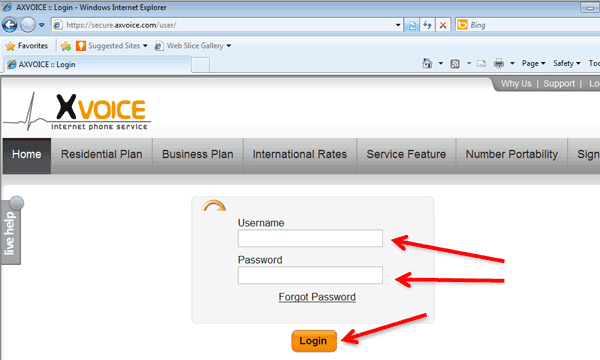
Task: Open International Rates navigation item
Action: click(300, 155)
